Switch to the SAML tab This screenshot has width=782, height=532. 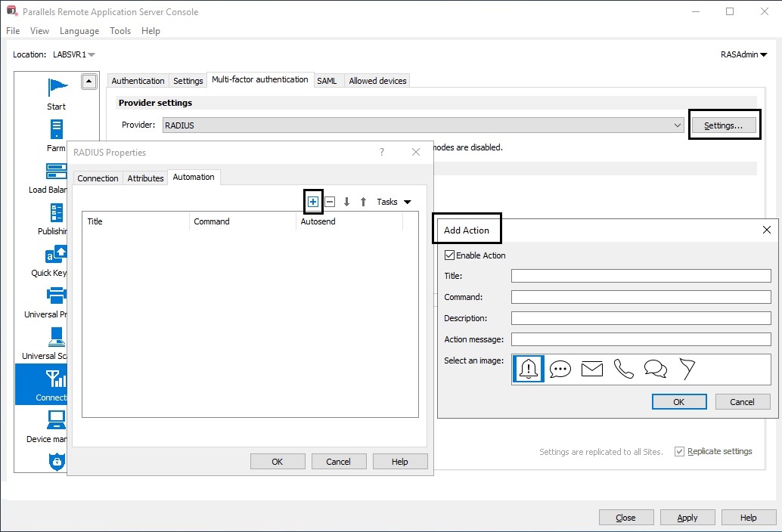tap(327, 81)
